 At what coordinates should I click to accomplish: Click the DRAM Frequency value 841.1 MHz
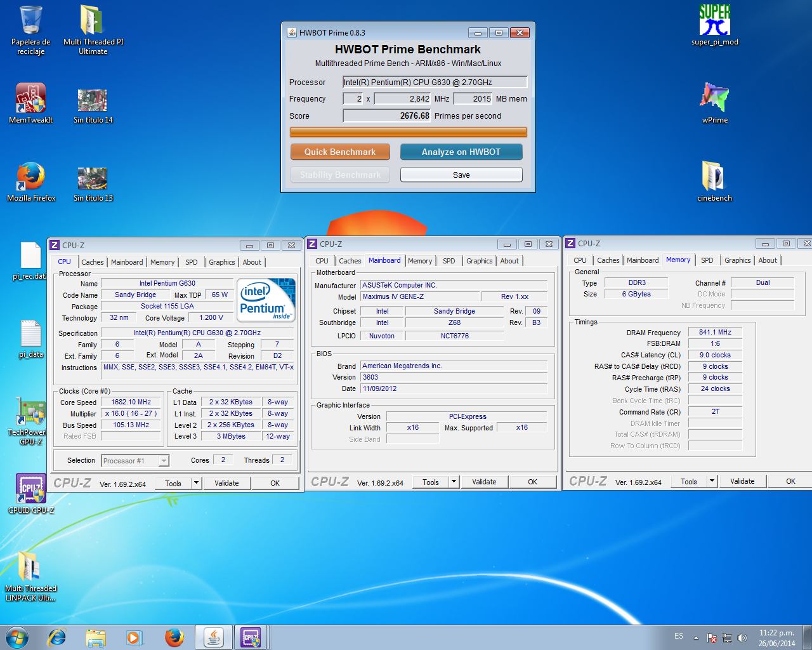[715, 332]
